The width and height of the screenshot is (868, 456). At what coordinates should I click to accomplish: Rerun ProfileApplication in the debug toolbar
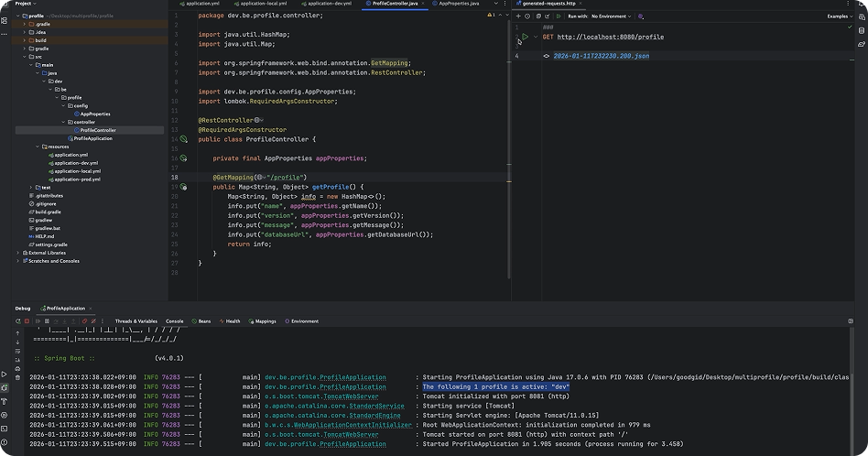[x=17, y=321]
